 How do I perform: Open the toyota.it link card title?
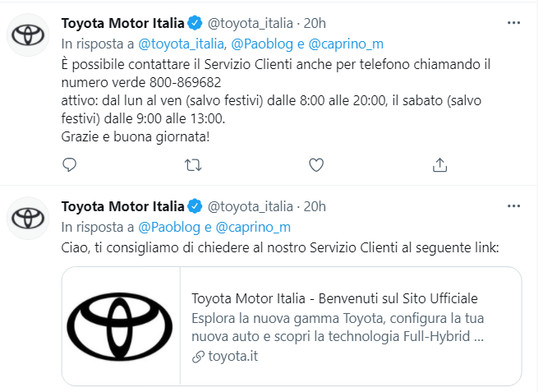(x=334, y=298)
